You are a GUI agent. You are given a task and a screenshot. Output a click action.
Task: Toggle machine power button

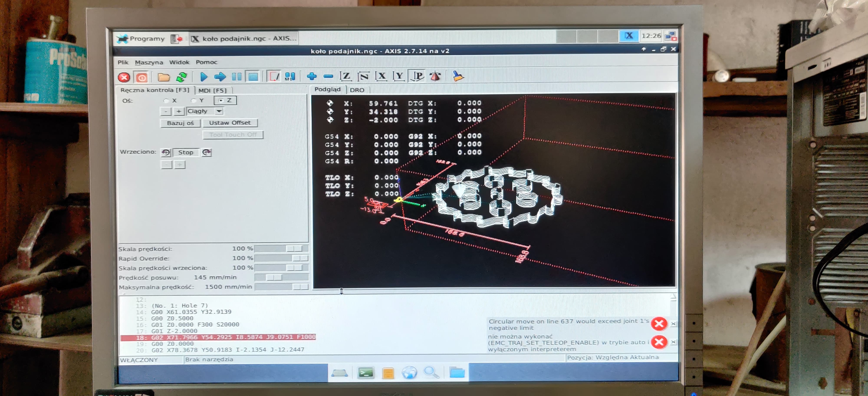click(142, 78)
